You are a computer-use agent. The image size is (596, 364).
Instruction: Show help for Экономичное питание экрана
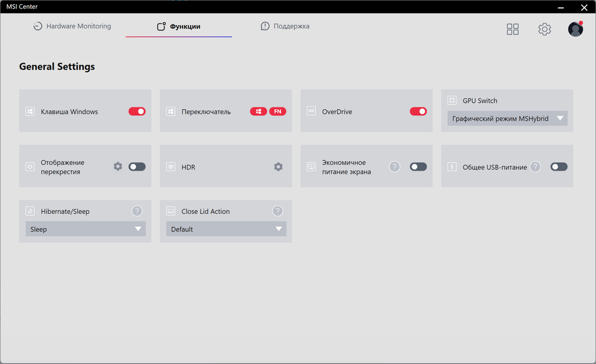[x=395, y=166]
